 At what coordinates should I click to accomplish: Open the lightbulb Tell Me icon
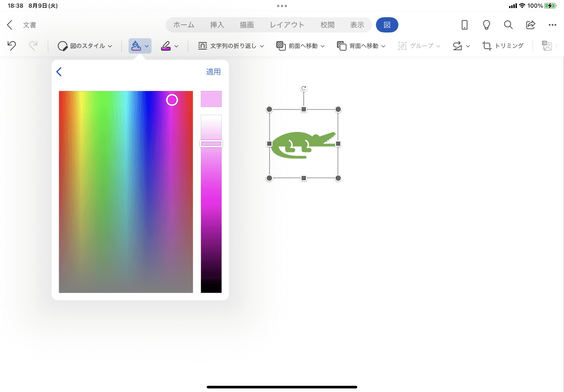[486, 25]
